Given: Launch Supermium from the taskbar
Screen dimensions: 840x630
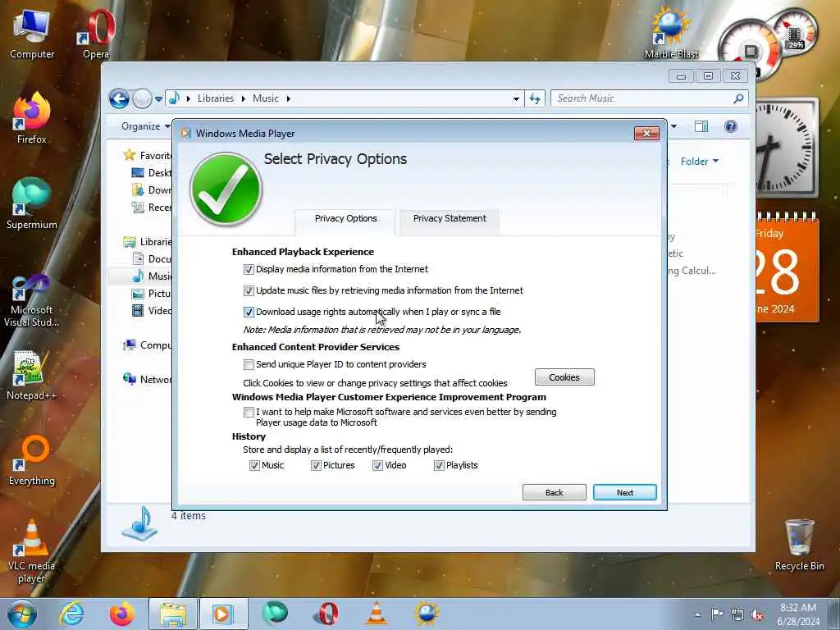Looking at the screenshot, I should click(275, 614).
